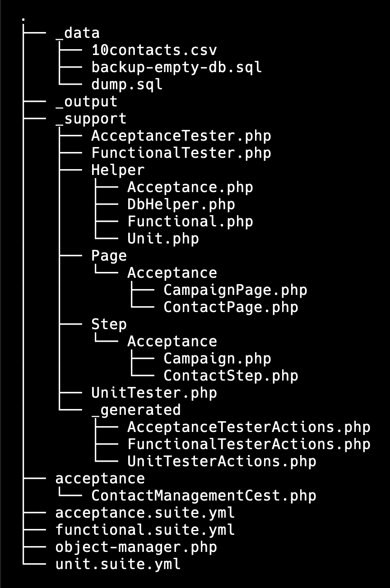
Task: Click the _data folder name
Action: (x=77, y=33)
